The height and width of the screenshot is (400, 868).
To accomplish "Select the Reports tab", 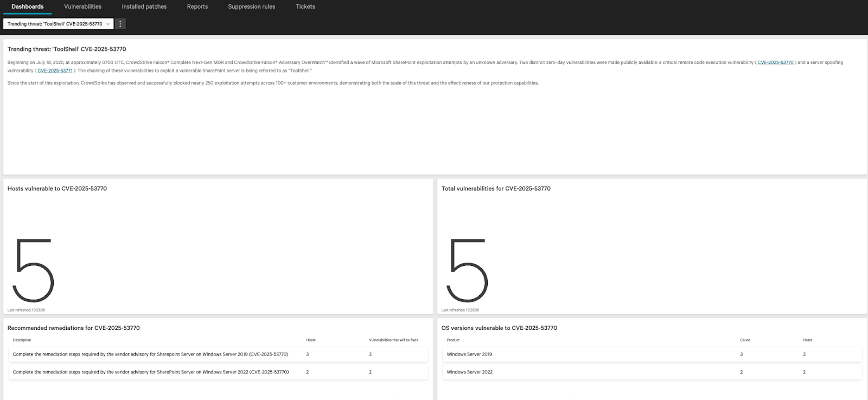I will [197, 7].
